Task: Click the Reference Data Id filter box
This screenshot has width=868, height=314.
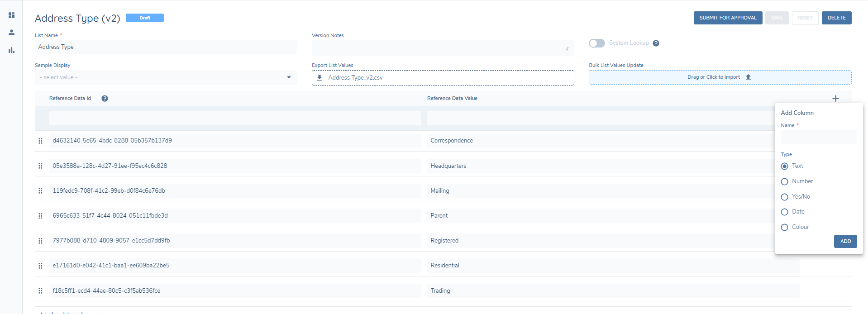Action: coord(235,118)
